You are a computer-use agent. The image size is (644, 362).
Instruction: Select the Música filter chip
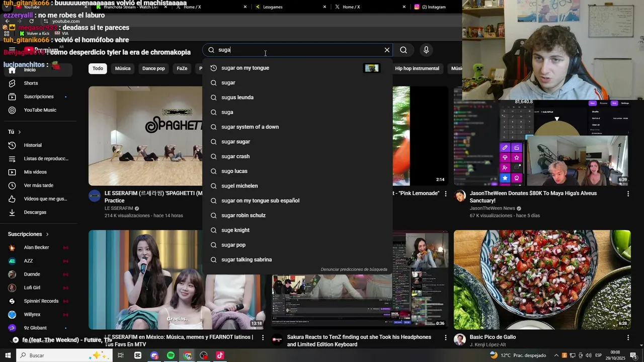(123, 68)
